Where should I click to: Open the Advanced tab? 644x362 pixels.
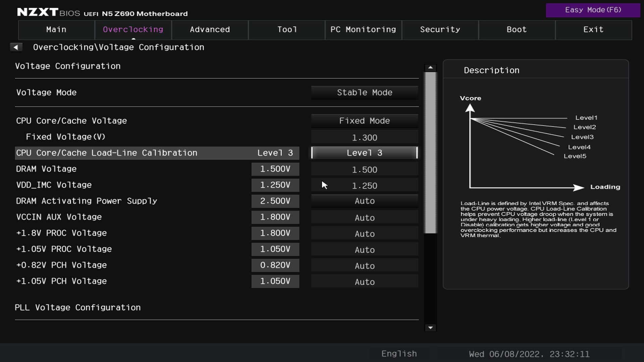(210, 29)
